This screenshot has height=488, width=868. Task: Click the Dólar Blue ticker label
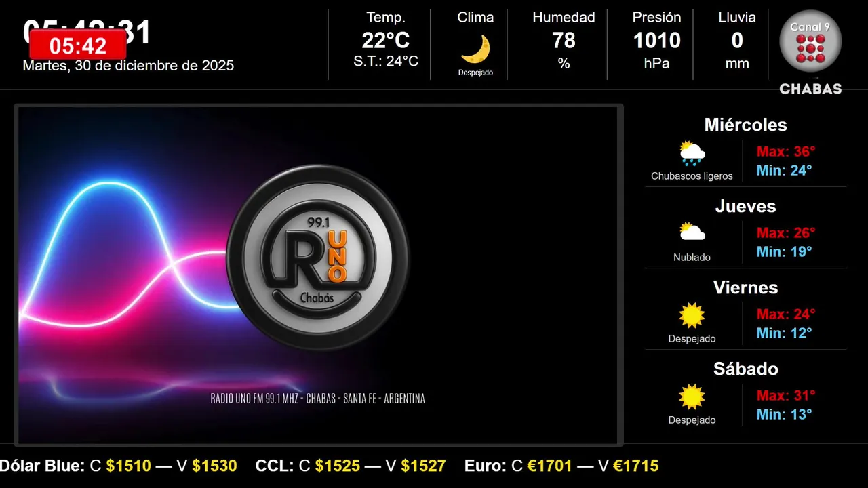[42, 466]
